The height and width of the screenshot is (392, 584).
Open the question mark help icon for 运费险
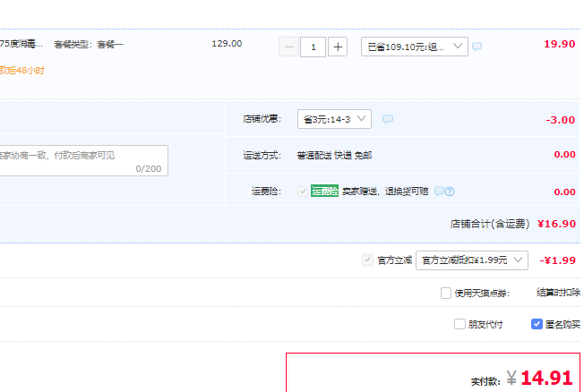click(x=450, y=192)
